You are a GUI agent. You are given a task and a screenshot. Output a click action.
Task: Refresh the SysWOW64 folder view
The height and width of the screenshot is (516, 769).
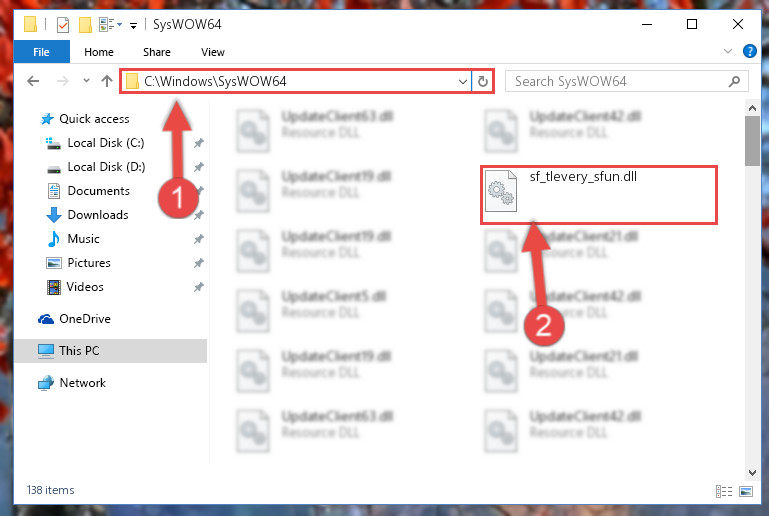[483, 81]
